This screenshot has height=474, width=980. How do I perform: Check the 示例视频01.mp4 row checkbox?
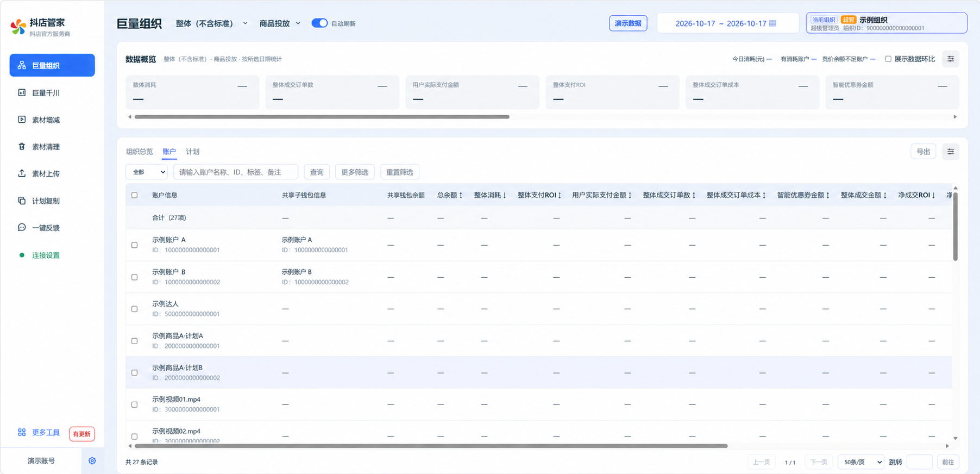(x=135, y=405)
